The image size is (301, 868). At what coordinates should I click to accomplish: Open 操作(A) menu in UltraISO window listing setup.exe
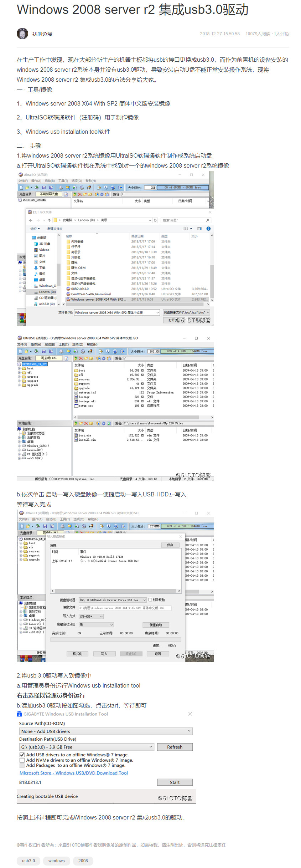pos(36,344)
